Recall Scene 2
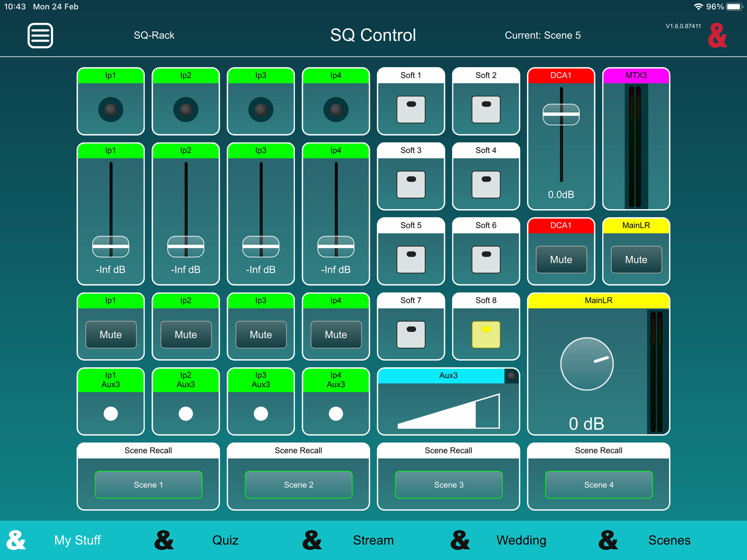747x560 pixels. 299,485
